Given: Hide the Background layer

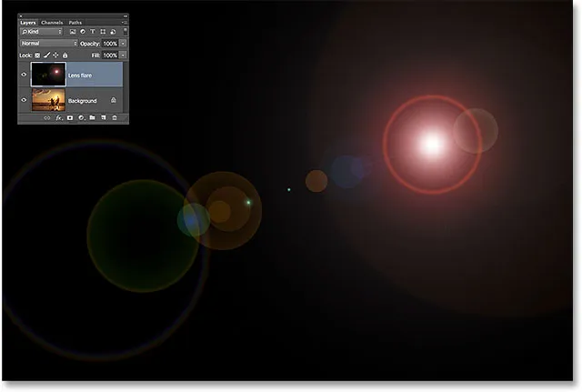Looking at the screenshot, I should coord(25,100).
